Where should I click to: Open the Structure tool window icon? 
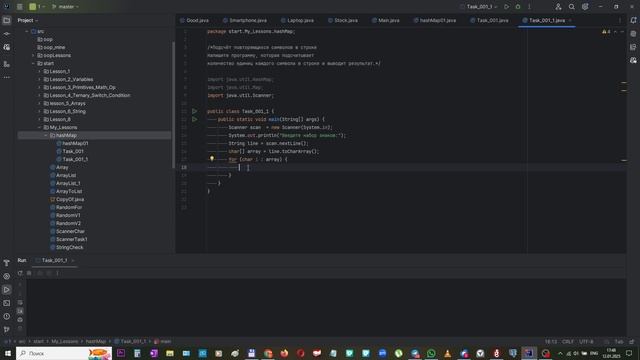click(7, 64)
